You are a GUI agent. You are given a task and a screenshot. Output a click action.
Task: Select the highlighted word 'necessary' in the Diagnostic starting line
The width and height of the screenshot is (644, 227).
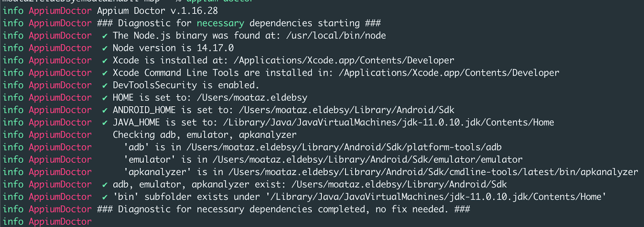pos(221,23)
